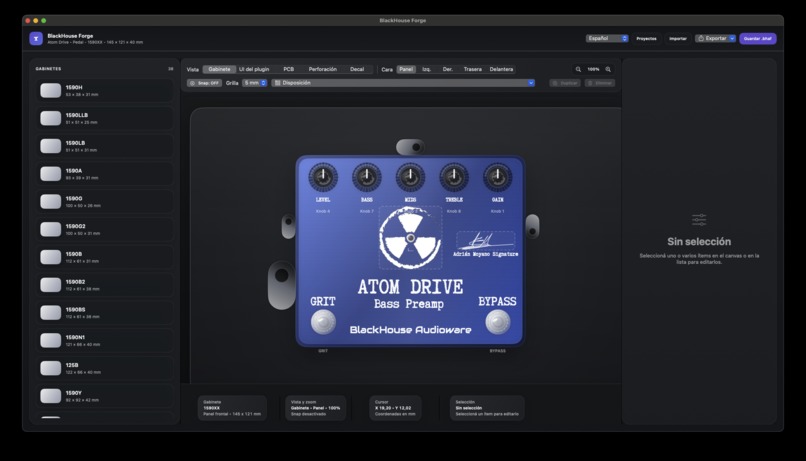Screen dimensions: 806x461
Task: Choose the 1590B2 enclosure in the list
Action: click(x=104, y=285)
